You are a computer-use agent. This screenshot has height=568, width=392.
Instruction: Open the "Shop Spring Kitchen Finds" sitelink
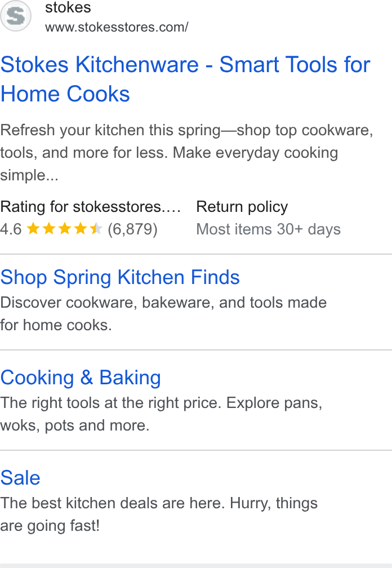[x=120, y=277]
